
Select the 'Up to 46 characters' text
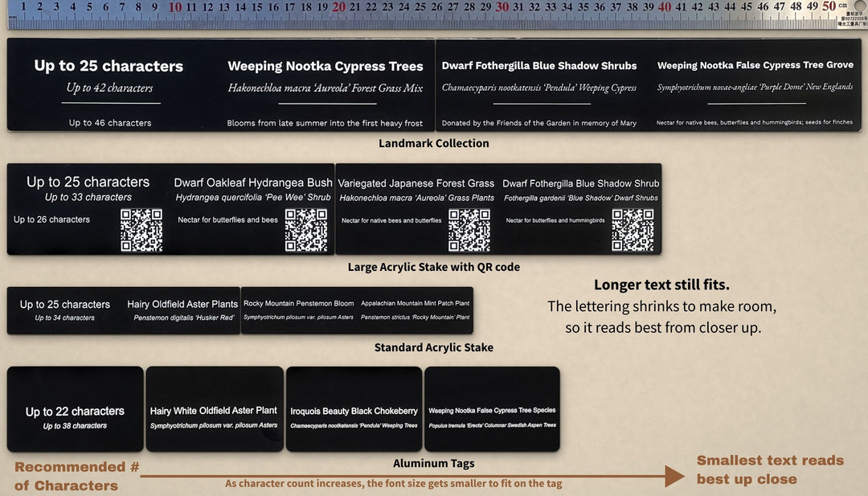tap(110, 123)
